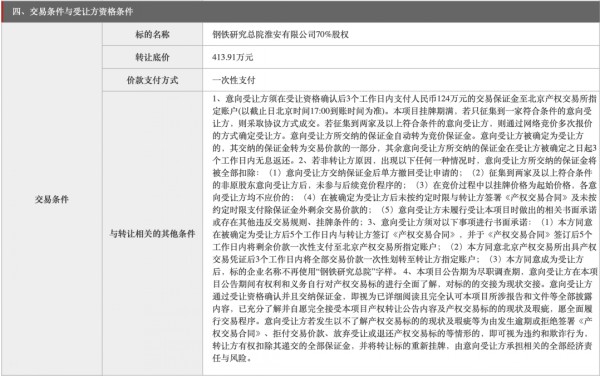This screenshot has height=376, width=600.
Task: Select the 转让底价 label cell
Action: tap(152, 57)
